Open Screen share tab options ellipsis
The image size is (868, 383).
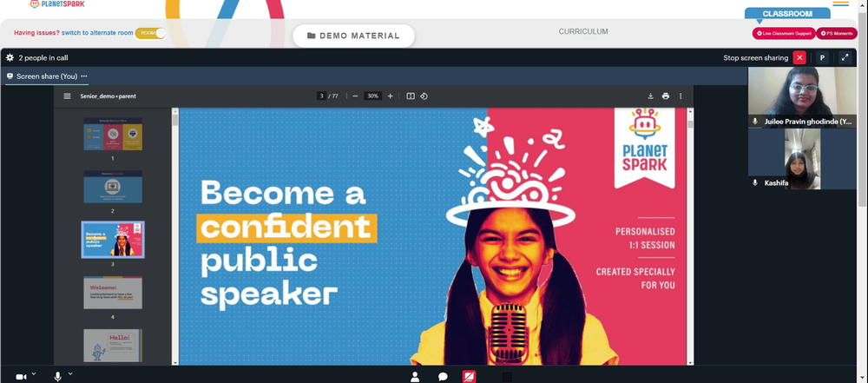pos(84,76)
